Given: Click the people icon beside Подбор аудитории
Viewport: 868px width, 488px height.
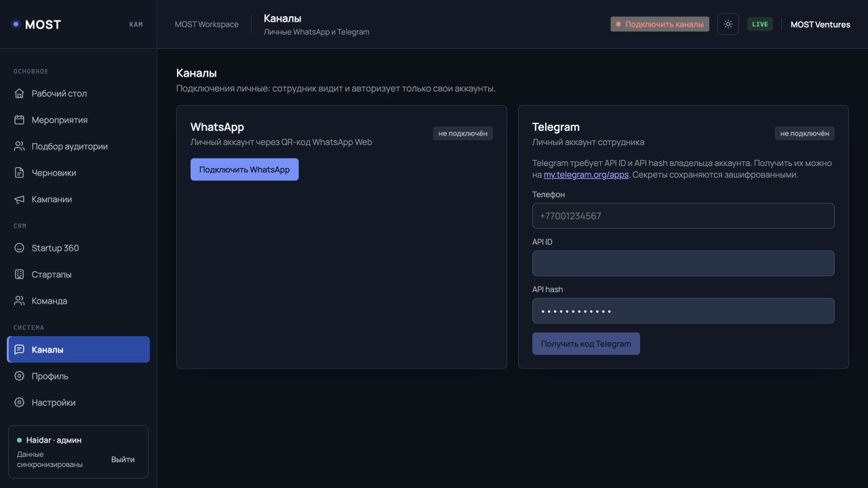Looking at the screenshot, I should [19, 146].
